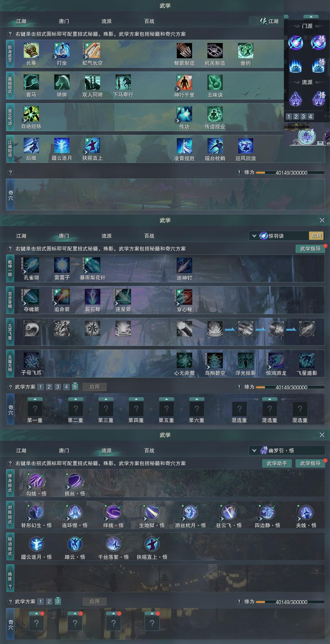Click the 生地狱·悟 skill icon
Viewport: 330px width, 644px height.
(x=152, y=512)
